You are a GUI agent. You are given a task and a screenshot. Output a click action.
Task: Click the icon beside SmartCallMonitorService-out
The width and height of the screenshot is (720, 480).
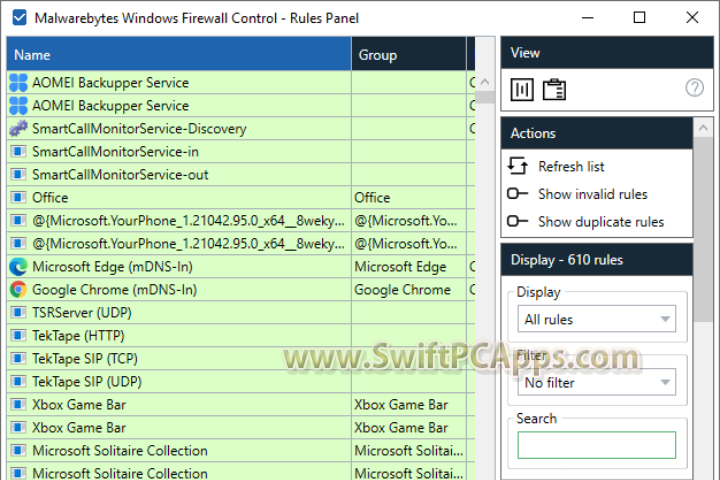(x=18, y=174)
